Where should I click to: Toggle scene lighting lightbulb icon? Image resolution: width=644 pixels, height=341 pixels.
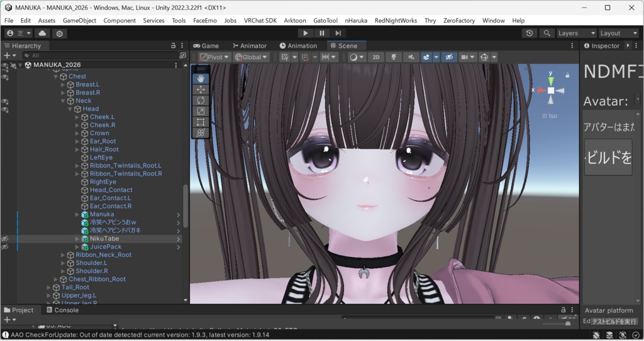coord(394,57)
